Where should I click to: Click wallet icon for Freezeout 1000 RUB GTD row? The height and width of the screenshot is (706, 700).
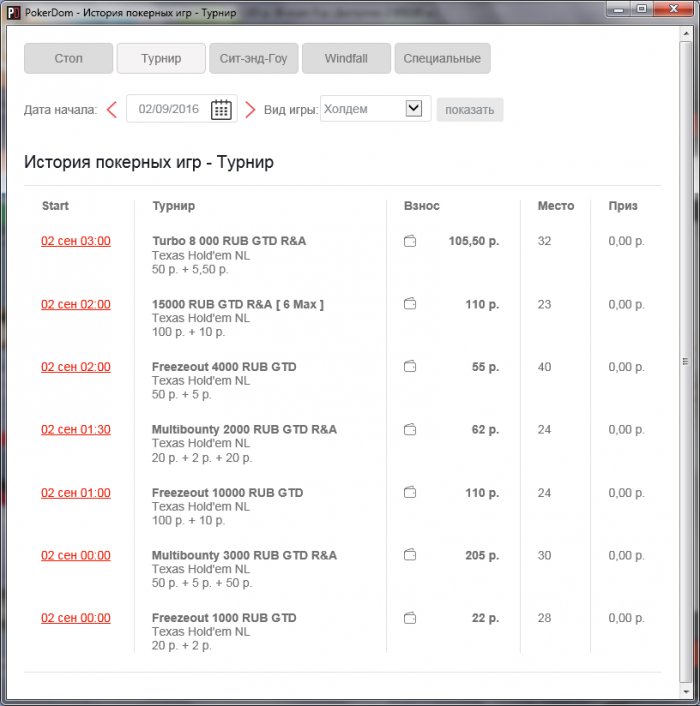(410, 618)
